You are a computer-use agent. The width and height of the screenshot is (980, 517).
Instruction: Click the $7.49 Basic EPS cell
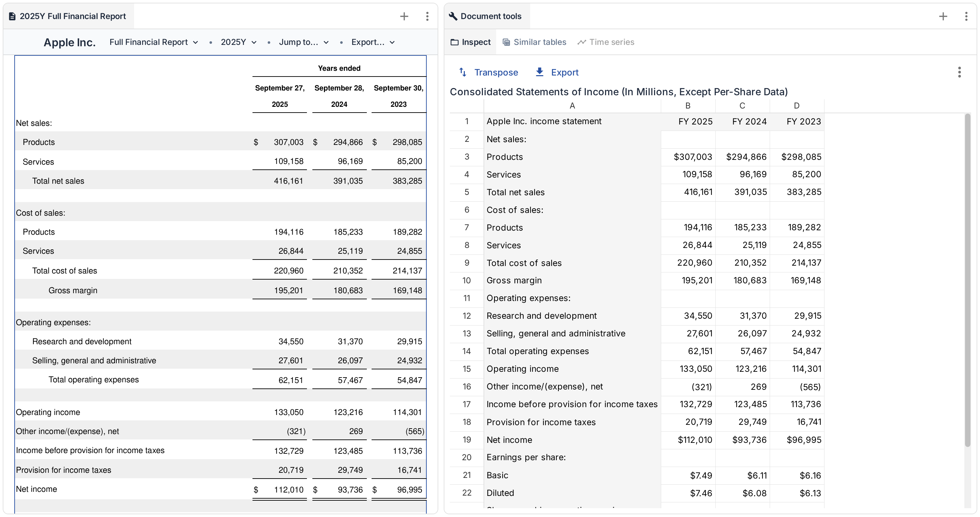[688, 475]
